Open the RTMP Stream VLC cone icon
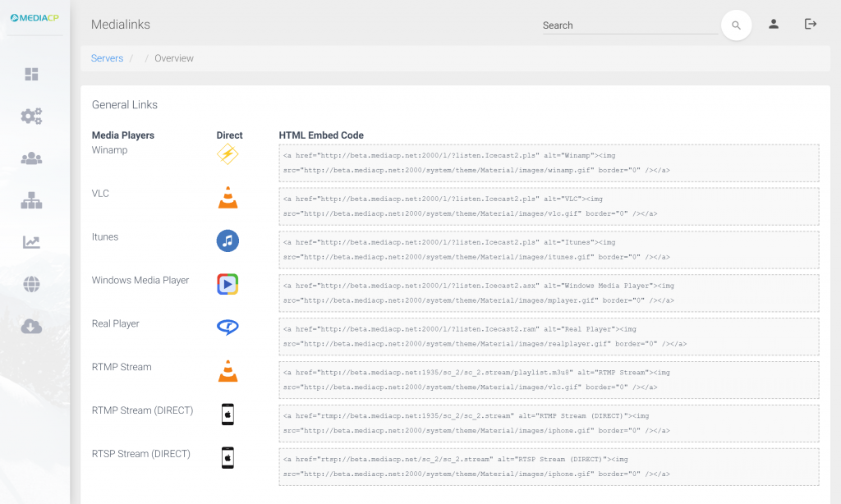 (x=227, y=371)
